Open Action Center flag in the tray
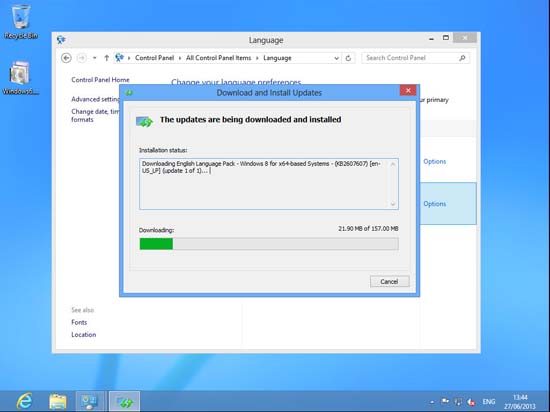Viewport: 550px width, 412px height. (x=445, y=401)
